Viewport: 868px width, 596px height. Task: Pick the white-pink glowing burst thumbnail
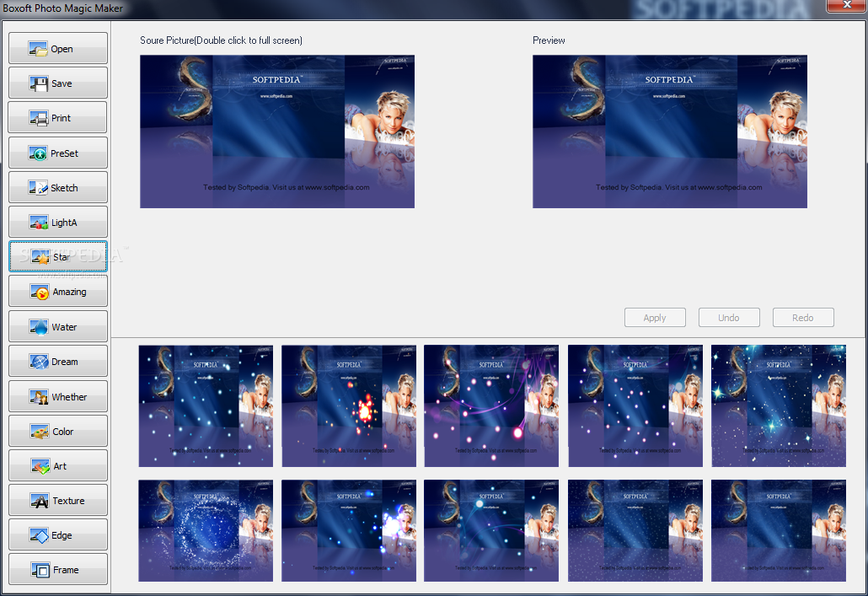tap(349, 530)
